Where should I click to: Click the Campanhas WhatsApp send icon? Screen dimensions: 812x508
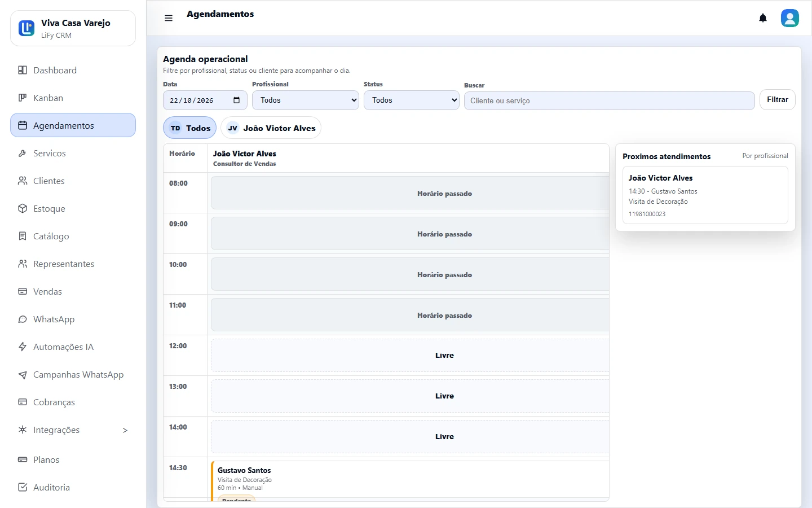click(x=23, y=375)
